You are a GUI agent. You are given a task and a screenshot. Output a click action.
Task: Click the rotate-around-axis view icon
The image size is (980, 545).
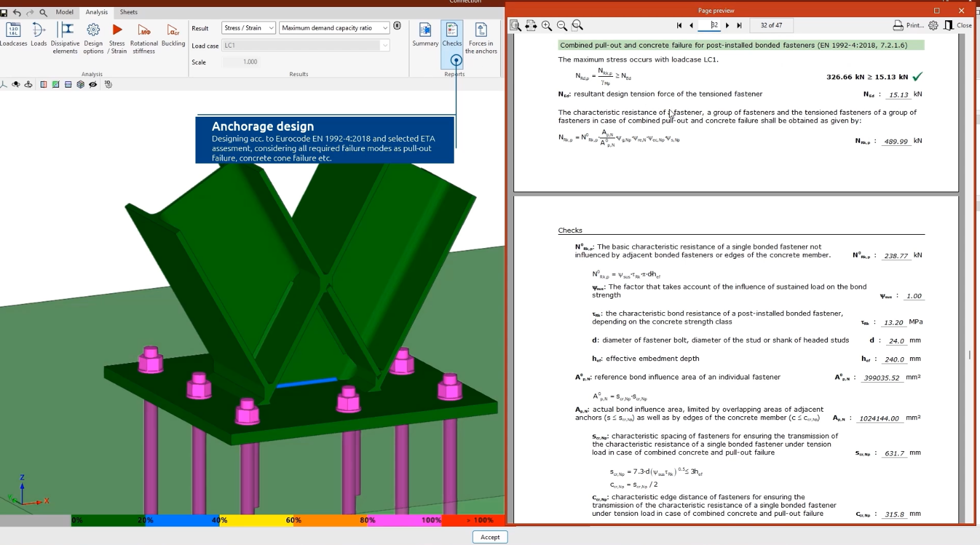point(29,84)
